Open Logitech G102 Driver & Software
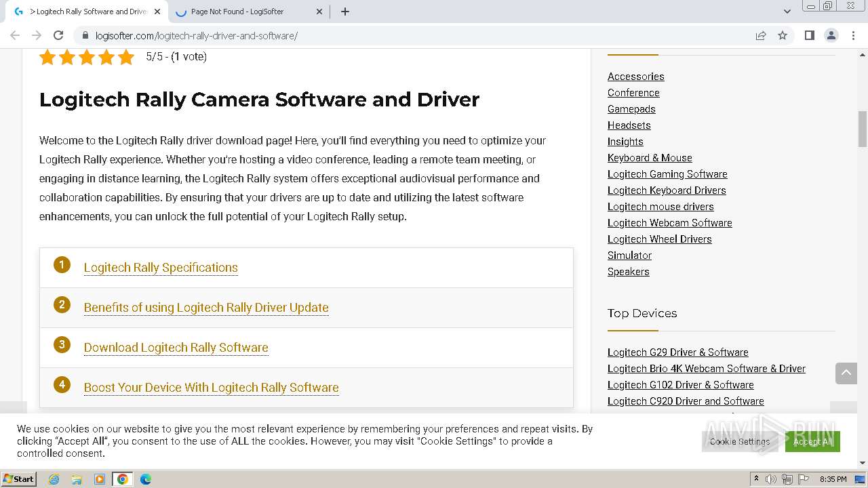The width and height of the screenshot is (868, 488). coord(680,385)
